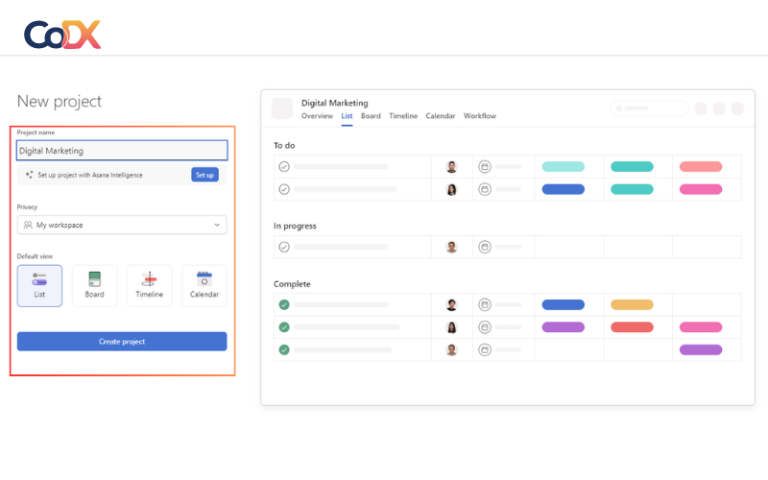This screenshot has width=768, height=480.
Task: Mark first To do task complete
Action: (284, 167)
